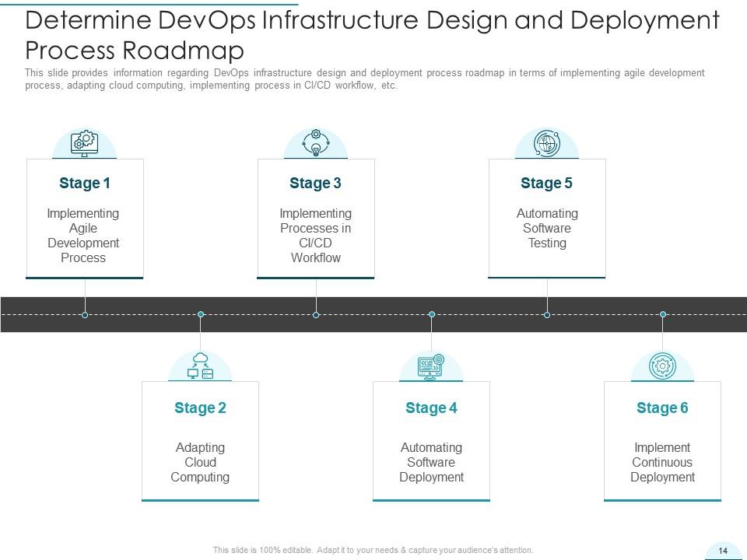Click the dark roadmap bar
Viewport: 747px width, 560px height.
(x=373, y=303)
